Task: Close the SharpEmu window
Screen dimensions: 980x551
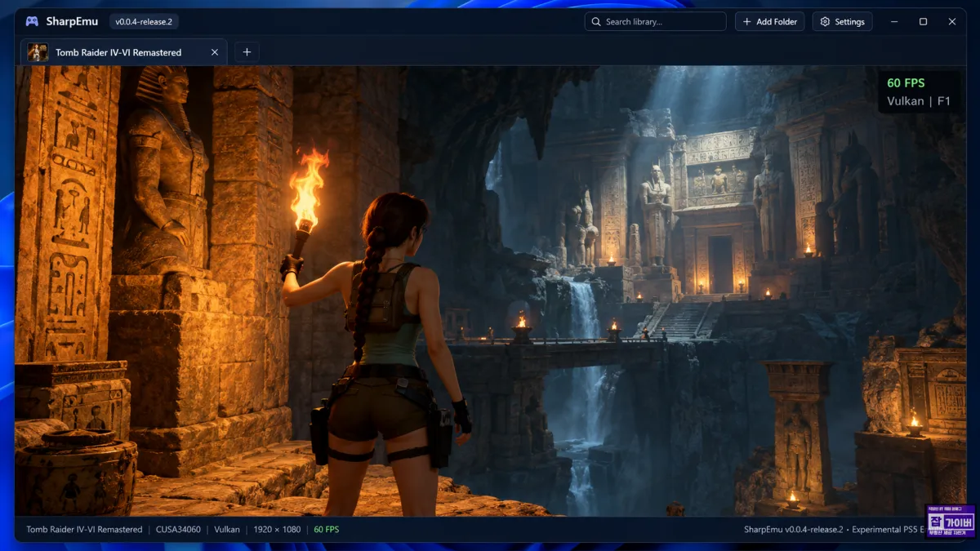Action: pyautogui.click(x=952, y=22)
